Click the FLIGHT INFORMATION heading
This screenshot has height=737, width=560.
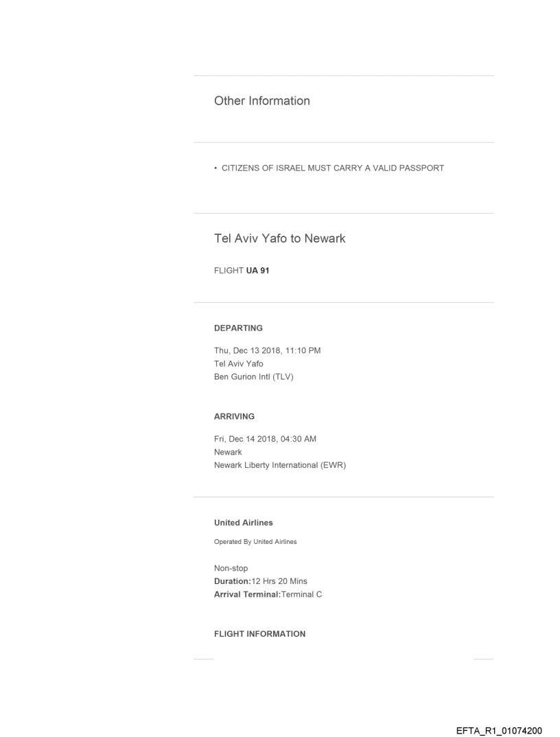point(260,634)
